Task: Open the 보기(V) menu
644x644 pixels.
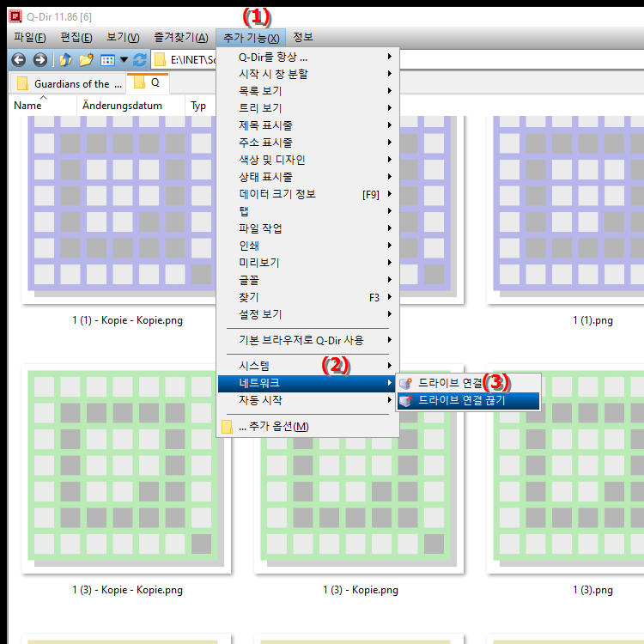Action: point(123,38)
